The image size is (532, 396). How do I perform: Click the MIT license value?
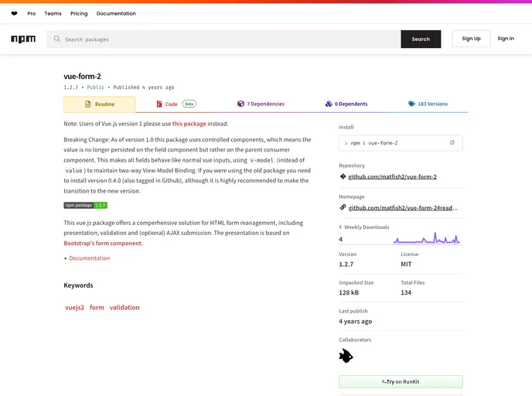[406, 265]
